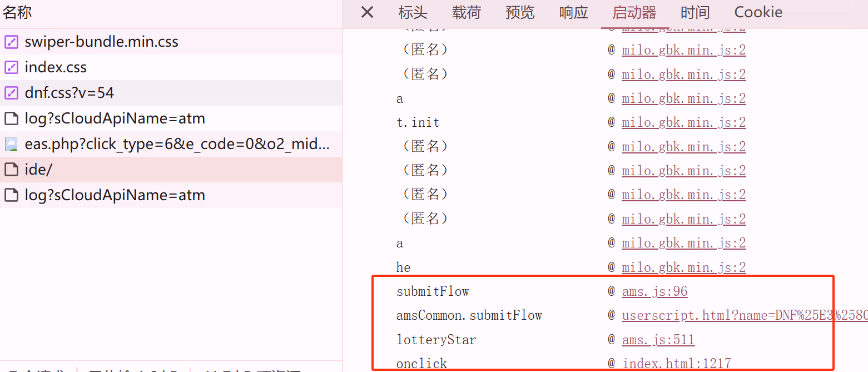Open the index.html:1217 source link
868x372 pixels.
(x=676, y=364)
